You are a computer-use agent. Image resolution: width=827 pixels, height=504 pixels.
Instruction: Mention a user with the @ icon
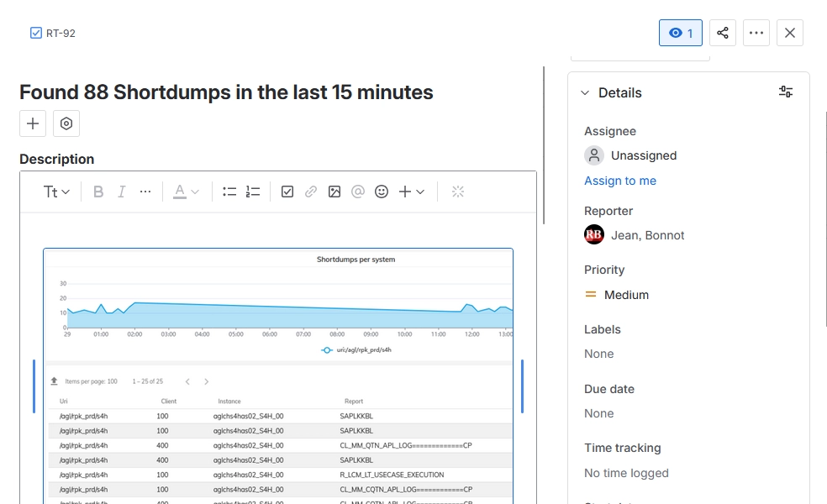[x=358, y=192]
